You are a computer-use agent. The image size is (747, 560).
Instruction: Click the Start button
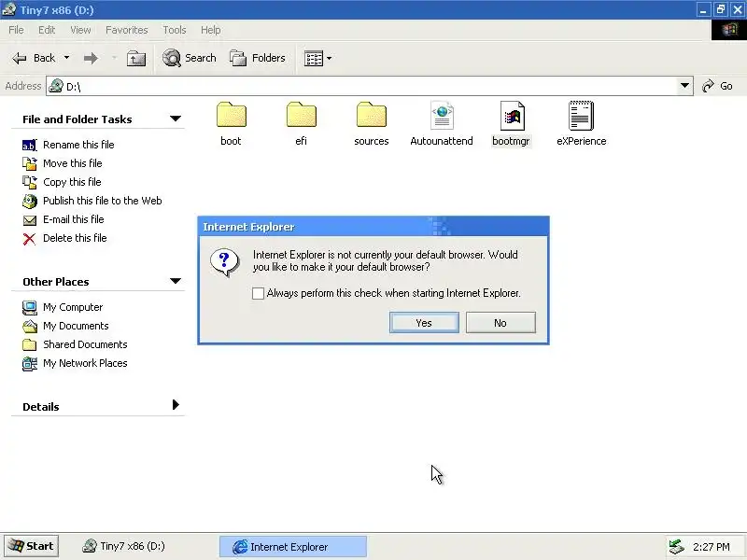click(32, 546)
